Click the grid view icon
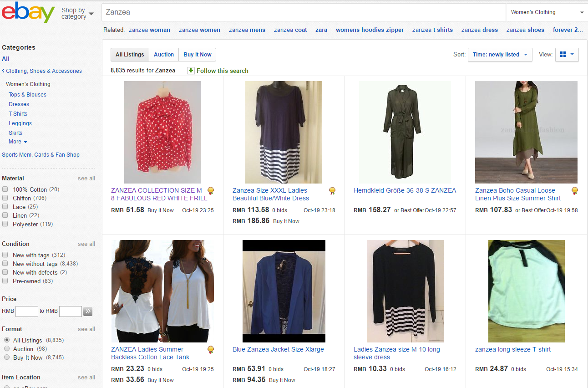The height and width of the screenshot is (388, 588). point(563,55)
